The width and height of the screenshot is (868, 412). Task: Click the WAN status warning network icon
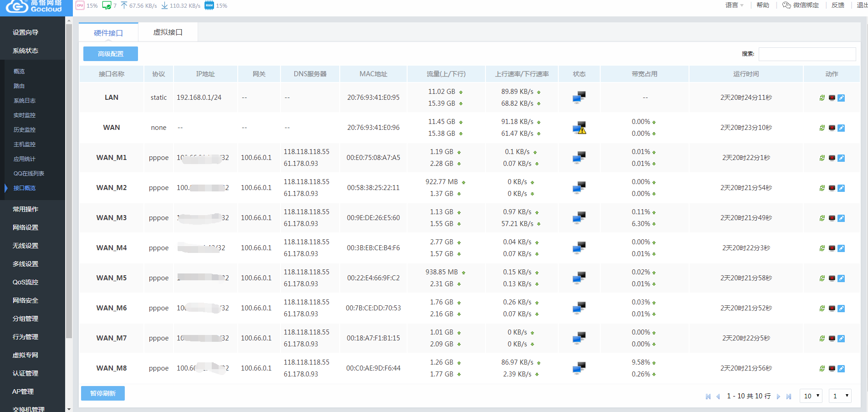click(579, 128)
